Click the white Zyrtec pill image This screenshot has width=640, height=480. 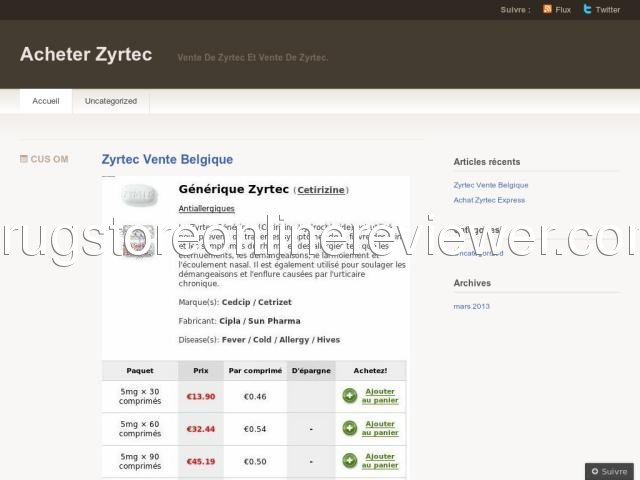click(x=139, y=195)
